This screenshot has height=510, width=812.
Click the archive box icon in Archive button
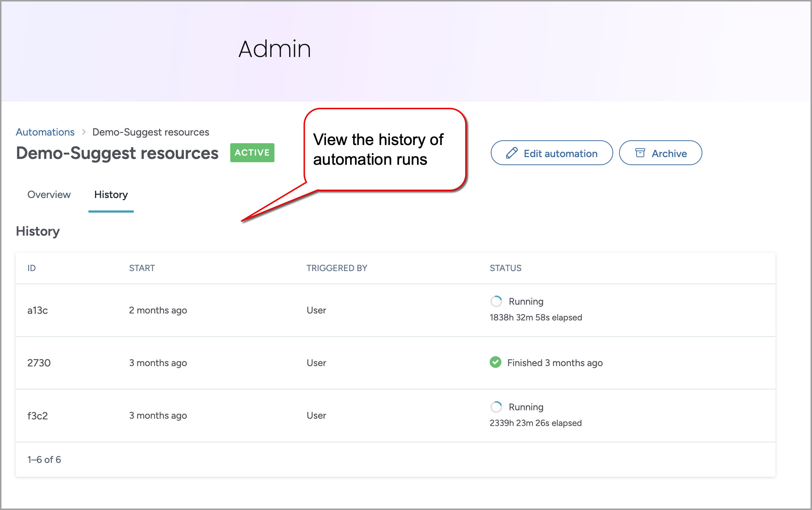641,153
